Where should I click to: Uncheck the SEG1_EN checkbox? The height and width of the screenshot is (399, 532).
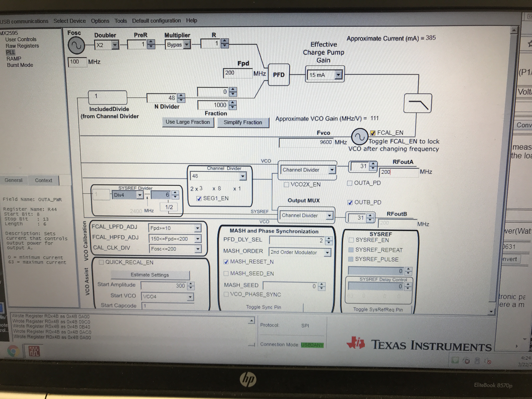(199, 199)
